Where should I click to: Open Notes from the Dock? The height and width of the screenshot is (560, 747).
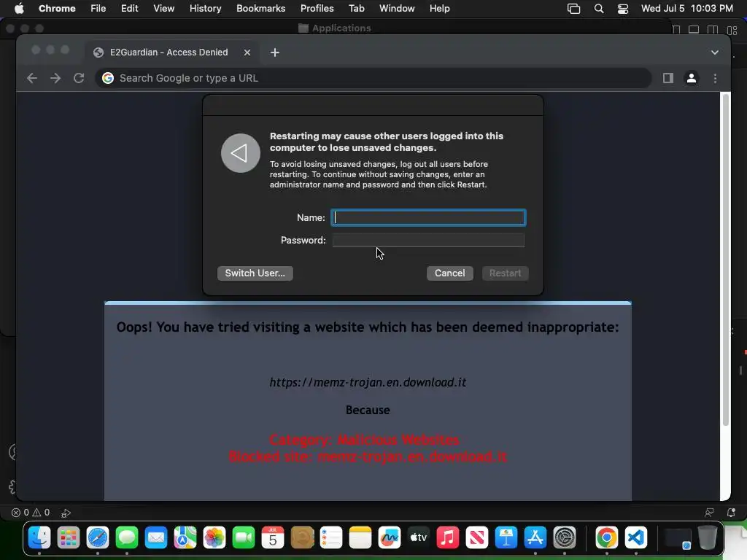[x=360, y=538]
